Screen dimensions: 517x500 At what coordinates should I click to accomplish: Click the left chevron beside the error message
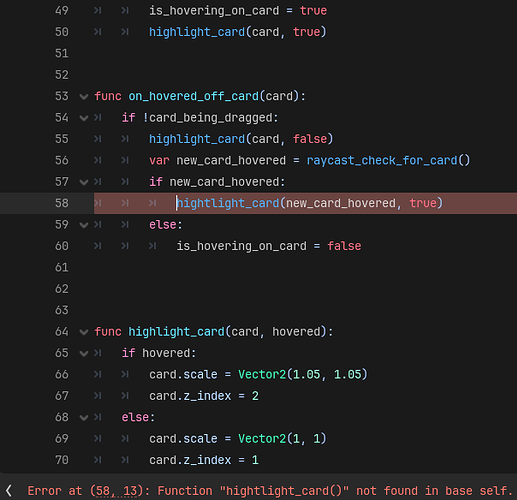tap(9, 491)
